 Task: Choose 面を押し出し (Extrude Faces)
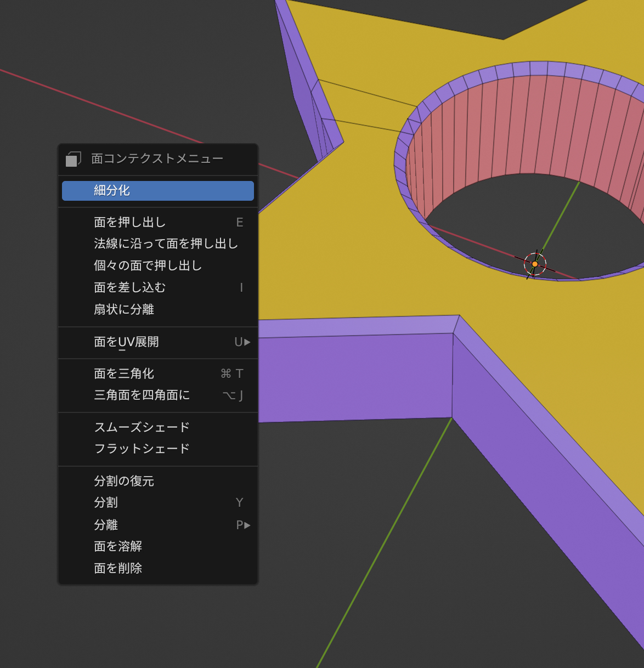pyautogui.click(x=157, y=222)
